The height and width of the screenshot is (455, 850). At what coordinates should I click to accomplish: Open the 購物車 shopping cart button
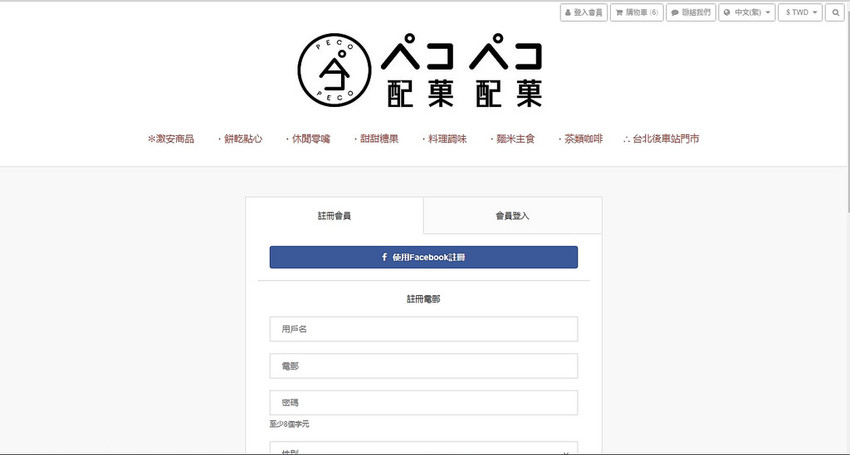coord(636,12)
